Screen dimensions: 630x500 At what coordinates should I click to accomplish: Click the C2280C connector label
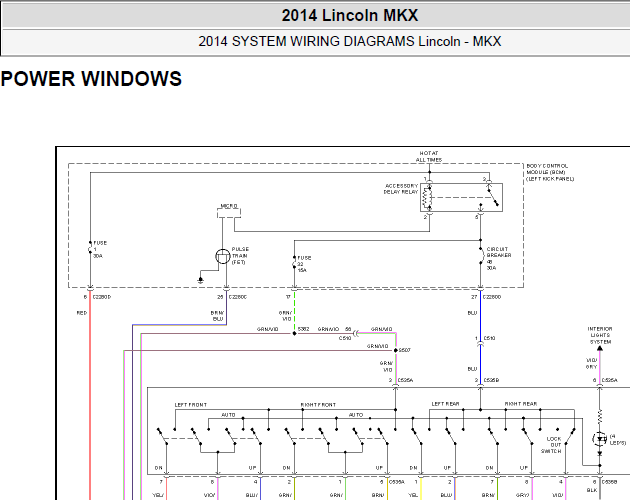[237, 297]
